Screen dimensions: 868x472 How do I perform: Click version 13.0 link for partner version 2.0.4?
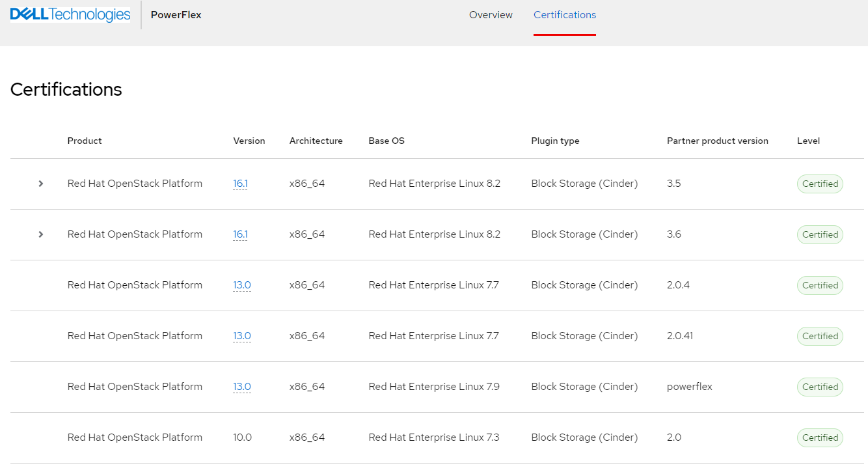coord(241,285)
